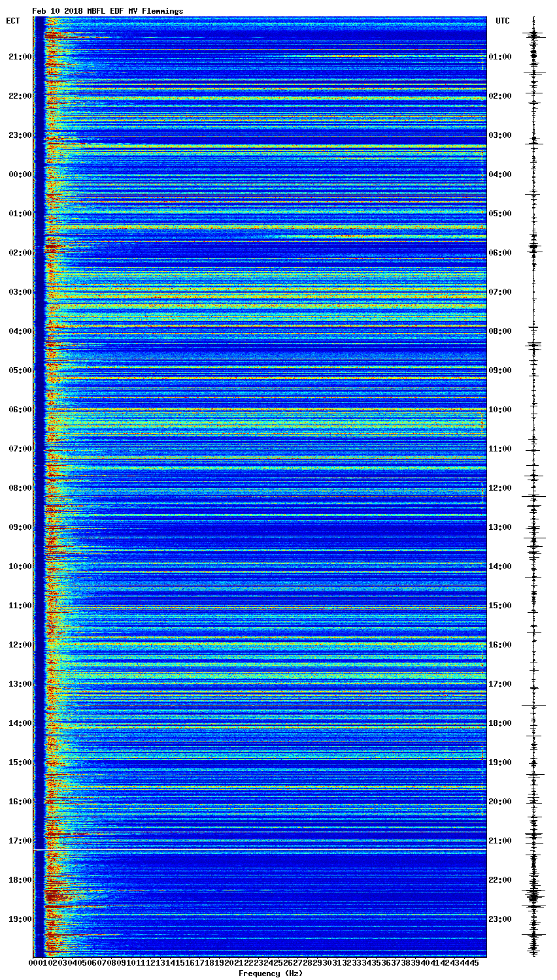Viewport: 557px width, 980px height.
Task: Pick the 23:00 label on the UTC axis
Action: [x=499, y=919]
